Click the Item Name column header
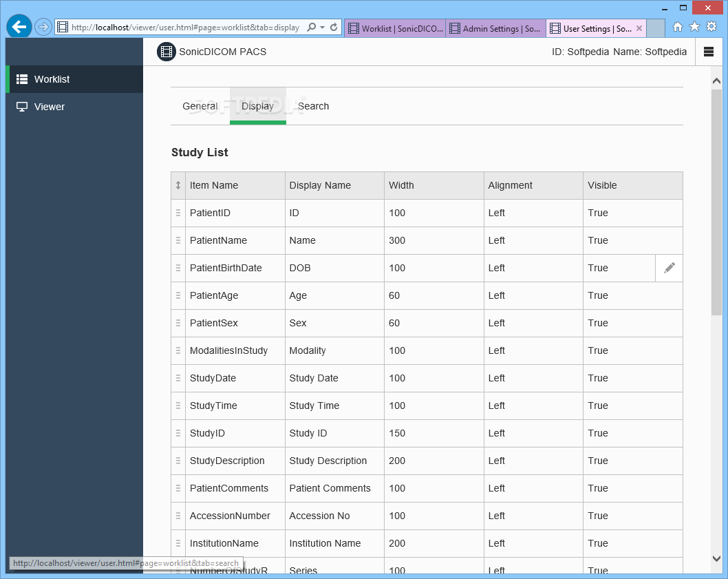This screenshot has height=579, width=728. (235, 185)
